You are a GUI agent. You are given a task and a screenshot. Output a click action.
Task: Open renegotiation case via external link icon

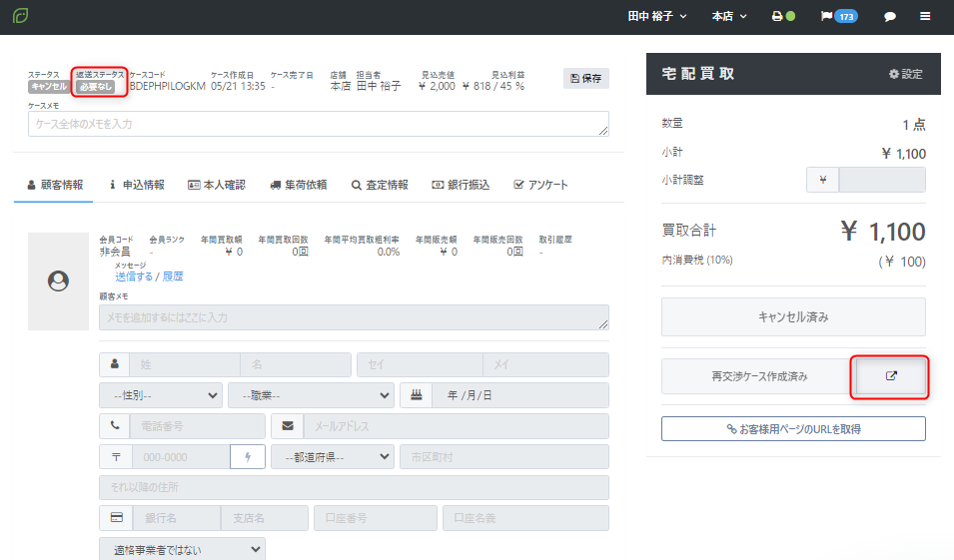[891, 376]
